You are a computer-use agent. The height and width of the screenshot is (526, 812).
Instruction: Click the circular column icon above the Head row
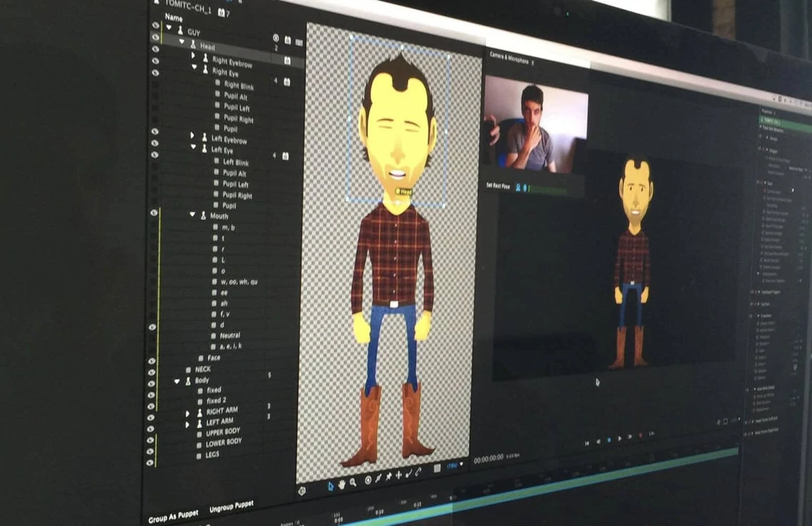(276, 38)
